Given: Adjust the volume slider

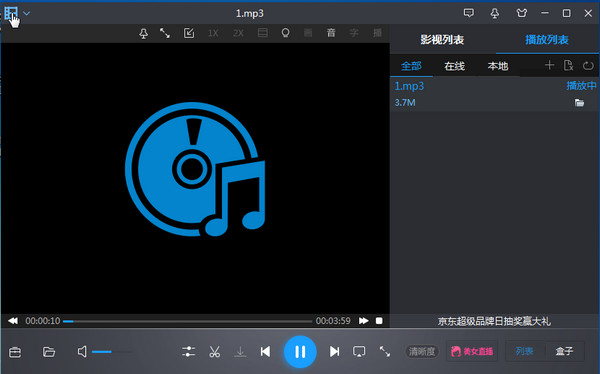Looking at the screenshot, I should coord(112,352).
